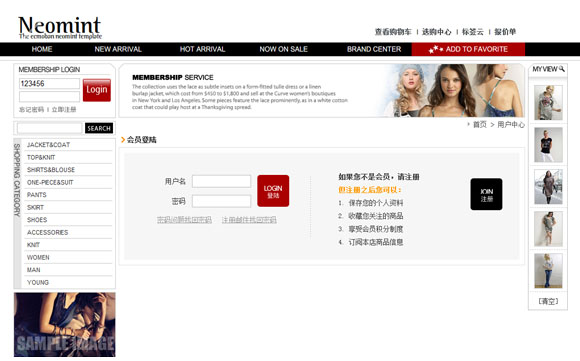Select JACKET&COAT shopping category
The image size is (580, 361).
[x=48, y=145]
